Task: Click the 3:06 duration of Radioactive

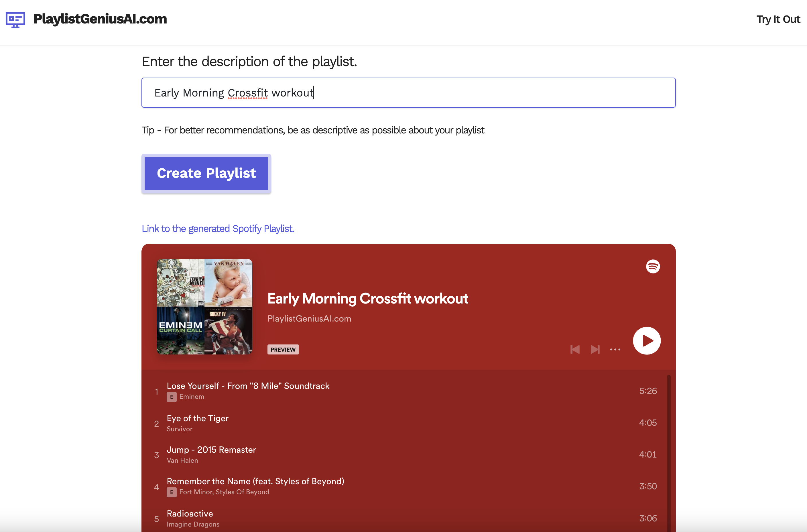Action: (648, 519)
